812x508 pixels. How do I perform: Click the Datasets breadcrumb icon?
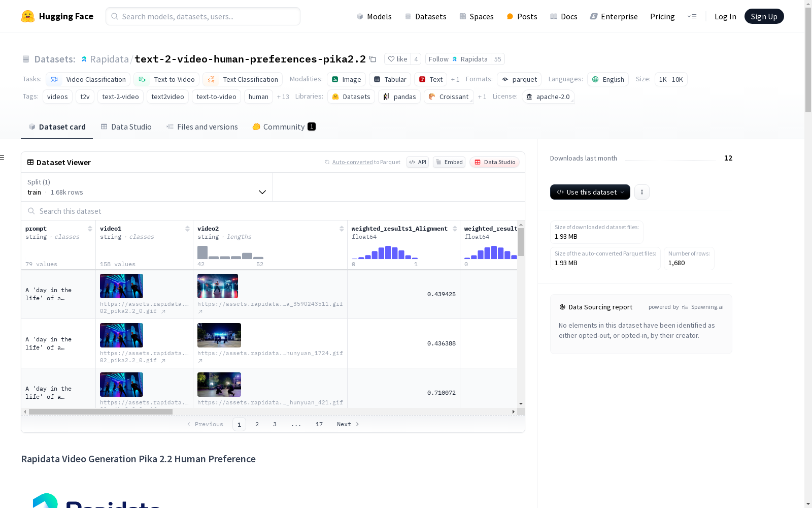click(x=26, y=59)
